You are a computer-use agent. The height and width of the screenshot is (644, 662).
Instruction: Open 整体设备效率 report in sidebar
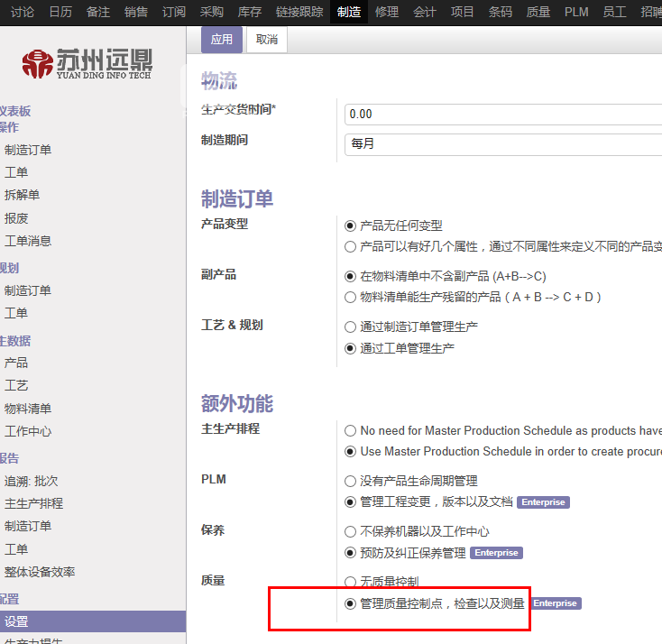pyautogui.click(x=40, y=572)
